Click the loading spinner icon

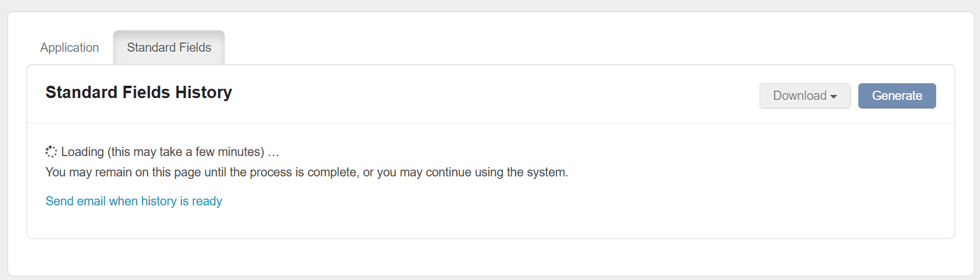tap(51, 152)
